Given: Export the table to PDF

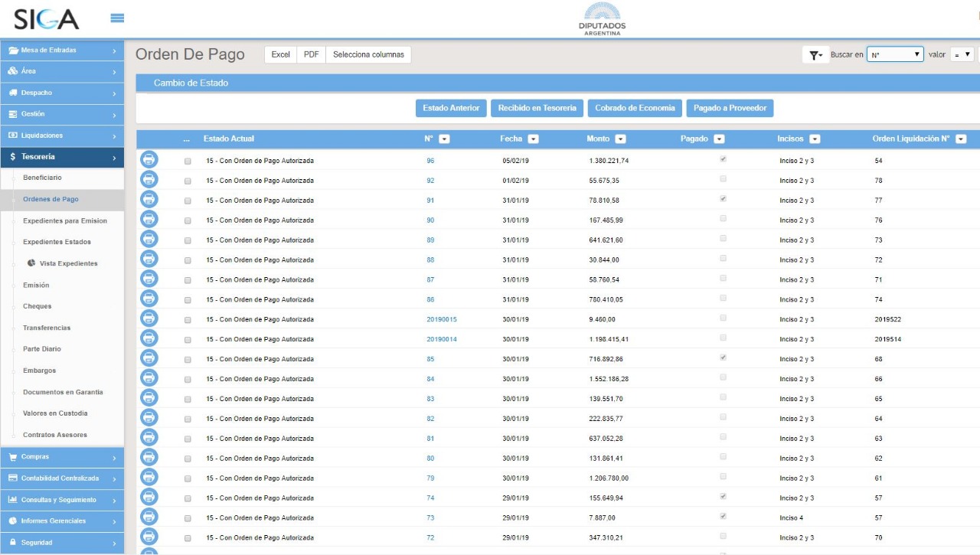Looking at the screenshot, I should click(312, 55).
